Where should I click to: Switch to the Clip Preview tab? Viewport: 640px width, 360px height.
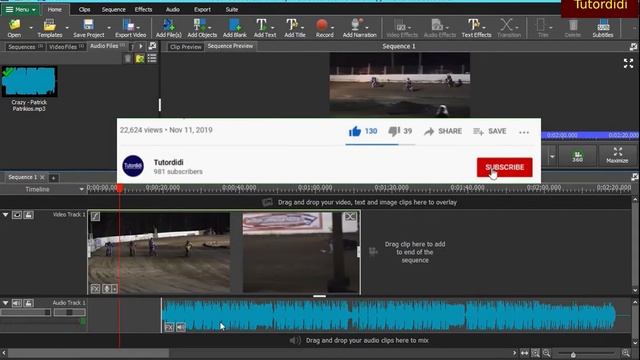(186, 47)
